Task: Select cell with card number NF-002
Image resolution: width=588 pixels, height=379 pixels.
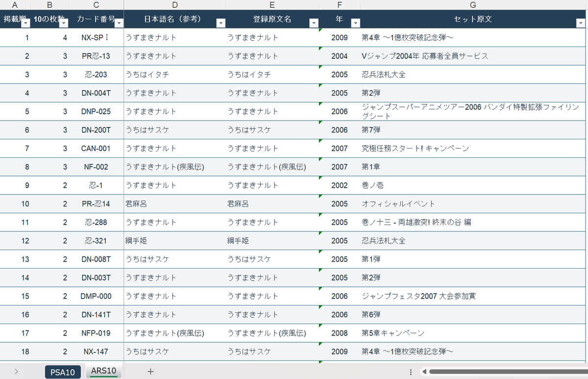Action: pos(96,167)
